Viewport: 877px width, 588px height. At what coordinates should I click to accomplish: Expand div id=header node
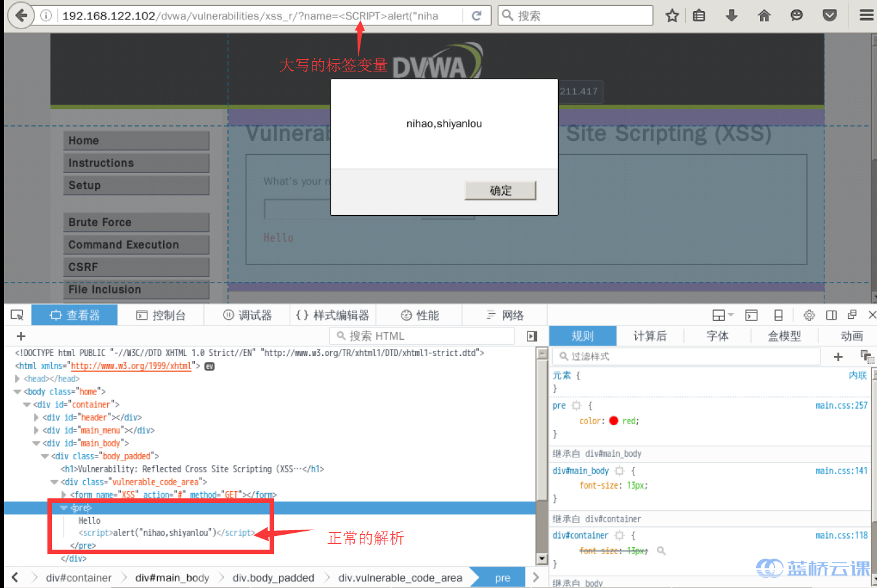(x=36, y=418)
